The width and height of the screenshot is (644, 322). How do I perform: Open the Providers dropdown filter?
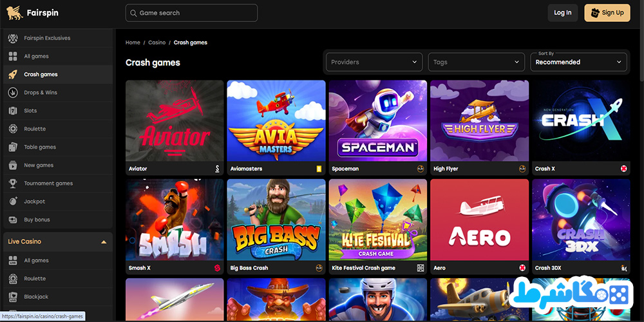click(374, 62)
